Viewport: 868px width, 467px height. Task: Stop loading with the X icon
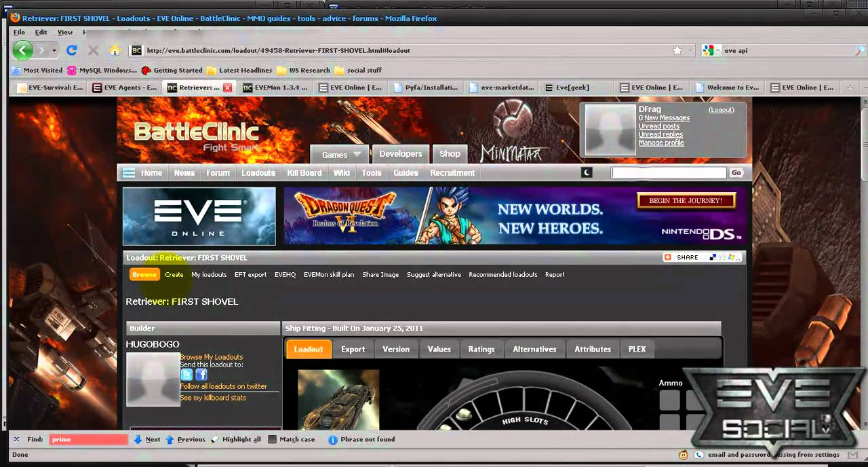tap(94, 50)
